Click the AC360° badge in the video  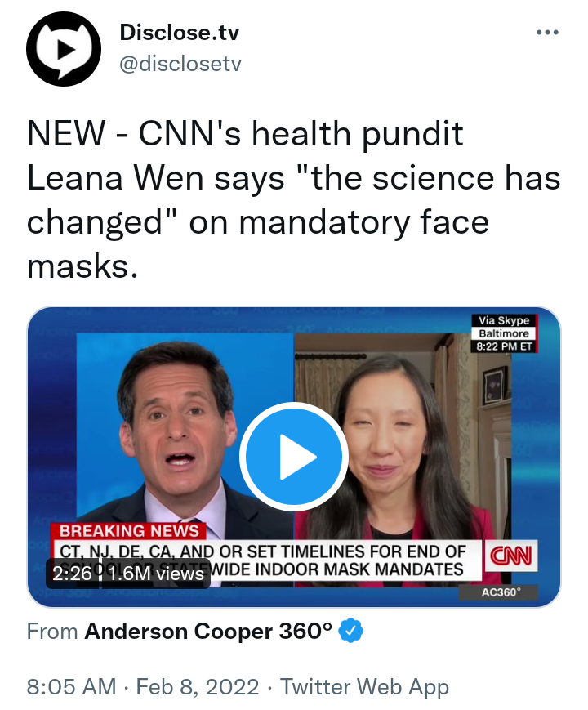pos(498,592)
